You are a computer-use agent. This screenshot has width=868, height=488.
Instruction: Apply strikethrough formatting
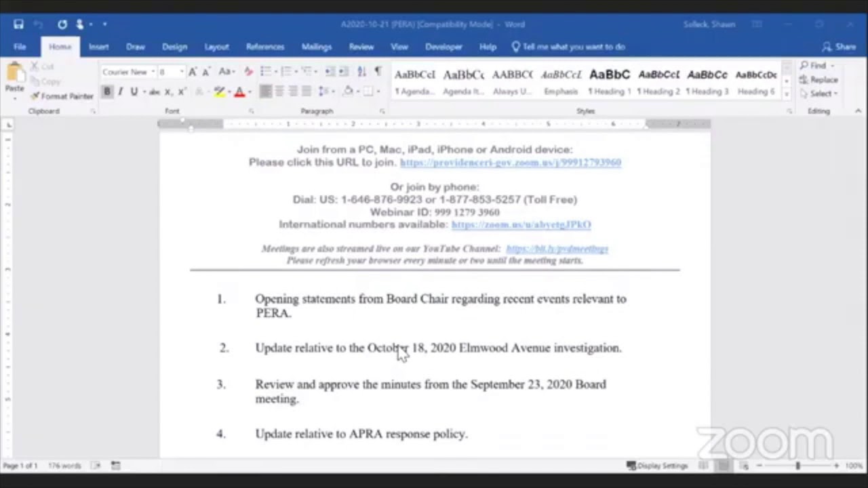click(154, 92)
